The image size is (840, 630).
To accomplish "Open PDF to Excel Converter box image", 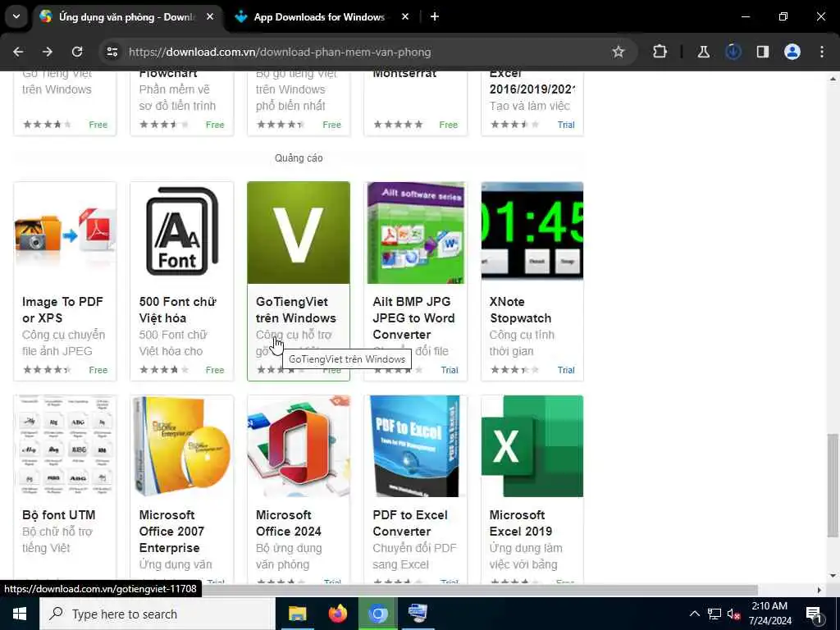I will coord(415,446).
